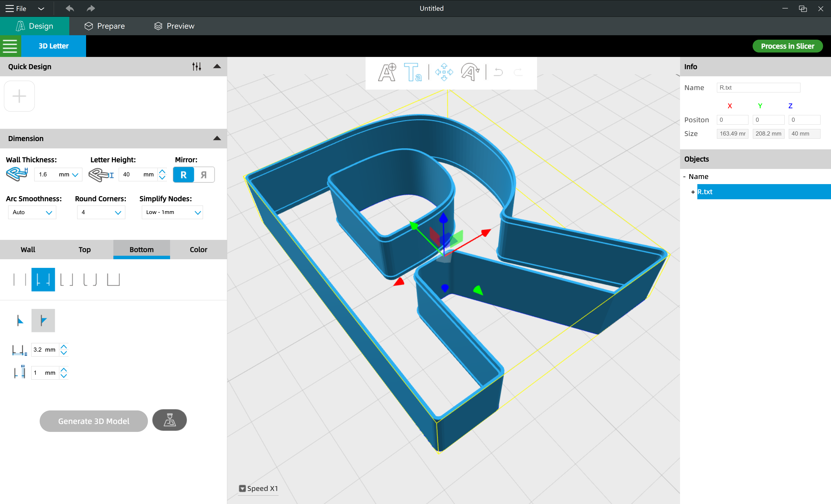The width and height of the screenshot is (831, 504).
Task: Click the Process in Slicer button
Action: tap(787, 46)
